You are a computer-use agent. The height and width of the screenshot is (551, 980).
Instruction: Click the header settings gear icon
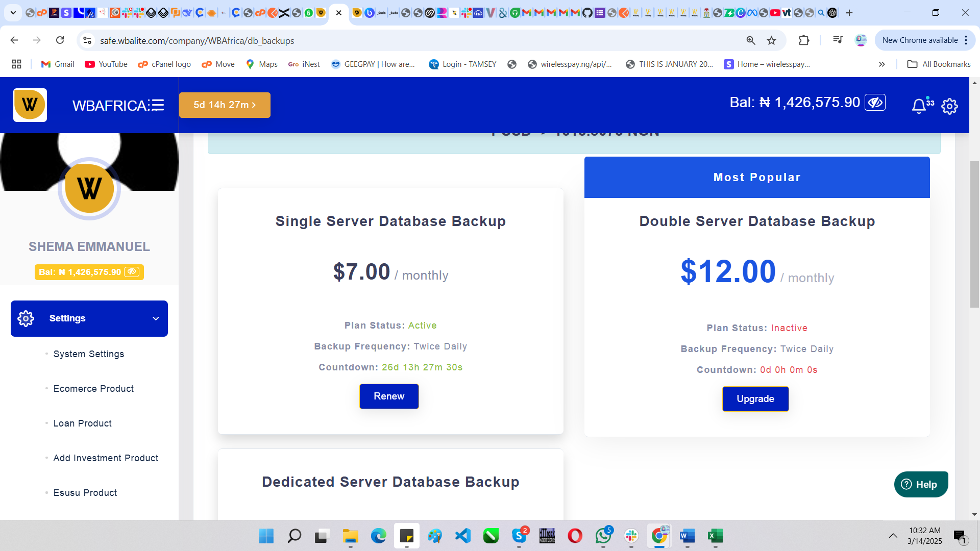click(x=949, y=106)
